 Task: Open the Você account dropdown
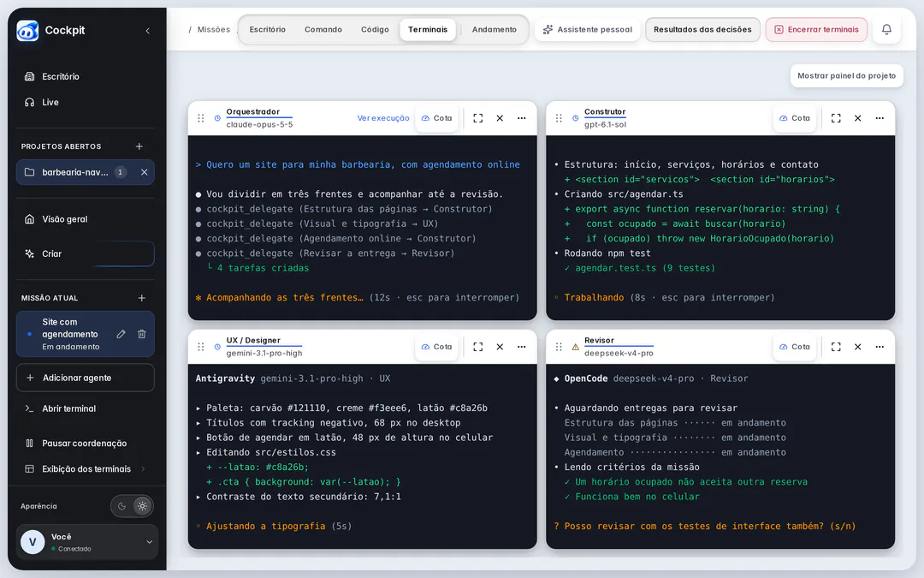click(87, 542)
